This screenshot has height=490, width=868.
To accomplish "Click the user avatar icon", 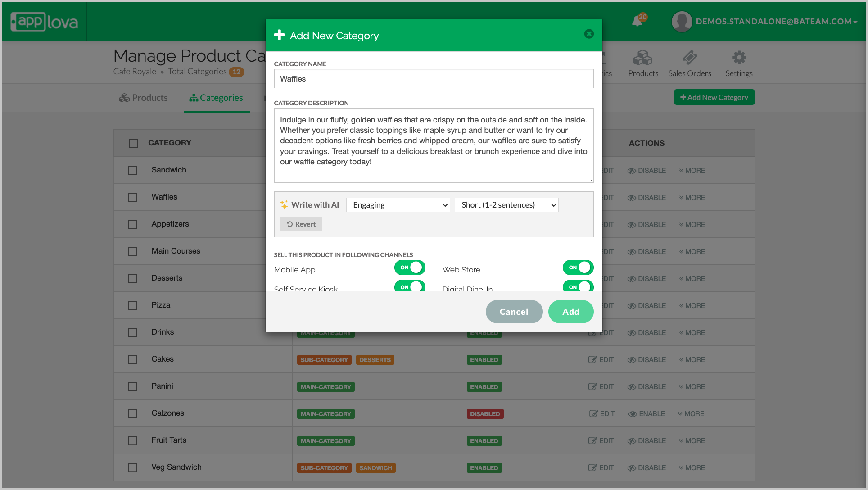I will 682,22.
